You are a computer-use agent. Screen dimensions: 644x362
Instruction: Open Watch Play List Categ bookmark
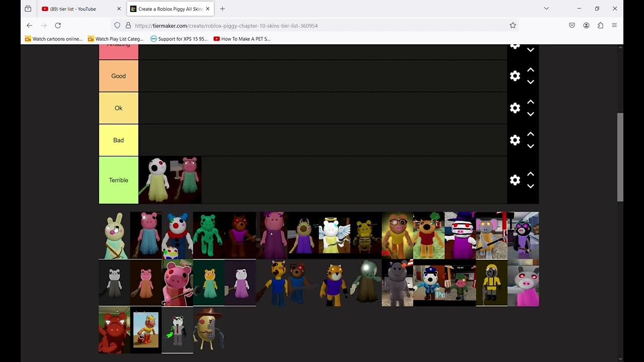pos(115,39)
